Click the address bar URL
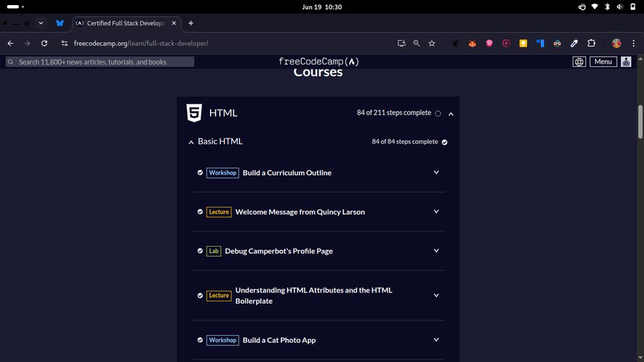The image size is (644, 362). [x=141, y=43]
